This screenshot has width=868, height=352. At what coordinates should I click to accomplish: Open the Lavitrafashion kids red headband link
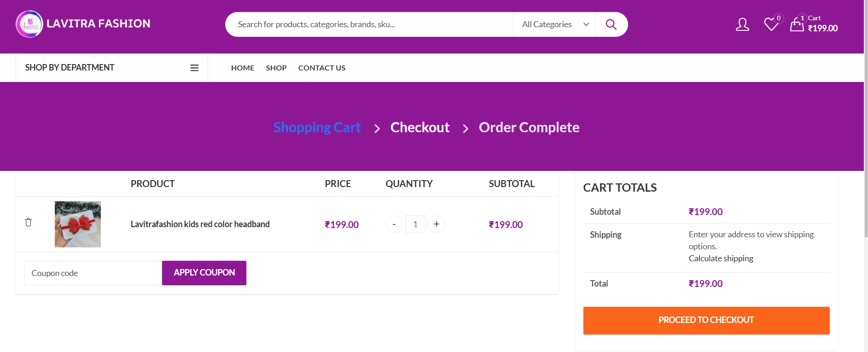click(x=200, y=224)
